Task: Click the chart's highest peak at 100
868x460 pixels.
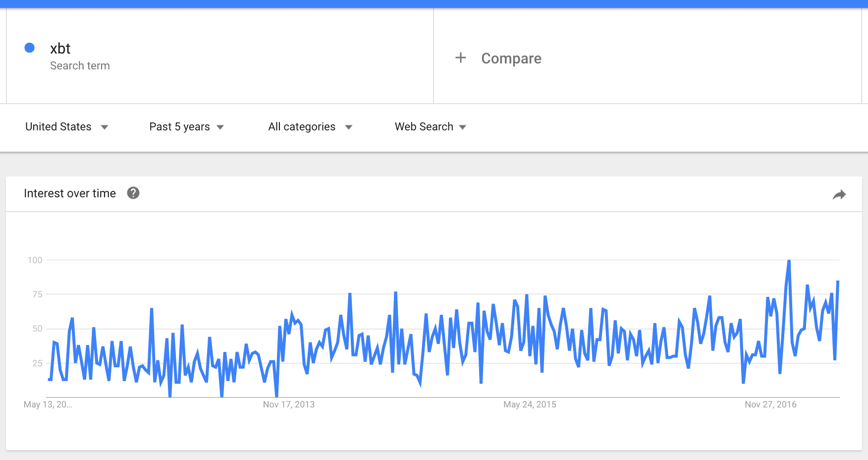Action: pyautogui.click(x=789, y=261)
